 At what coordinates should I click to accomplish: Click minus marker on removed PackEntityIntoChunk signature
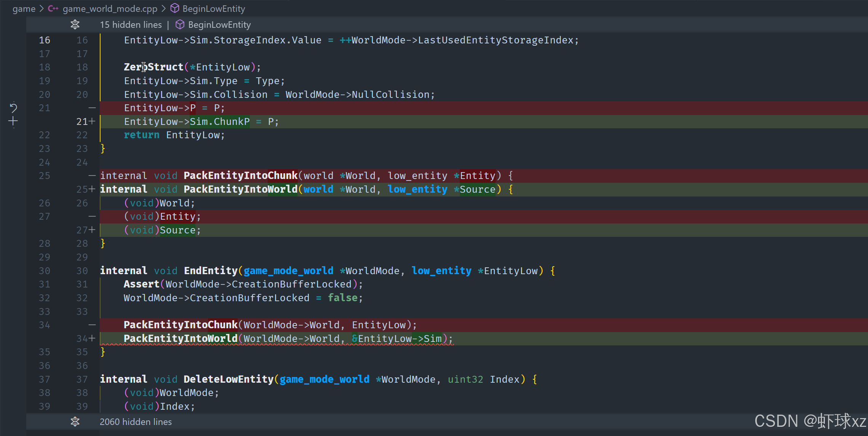[x=92, y=176]
